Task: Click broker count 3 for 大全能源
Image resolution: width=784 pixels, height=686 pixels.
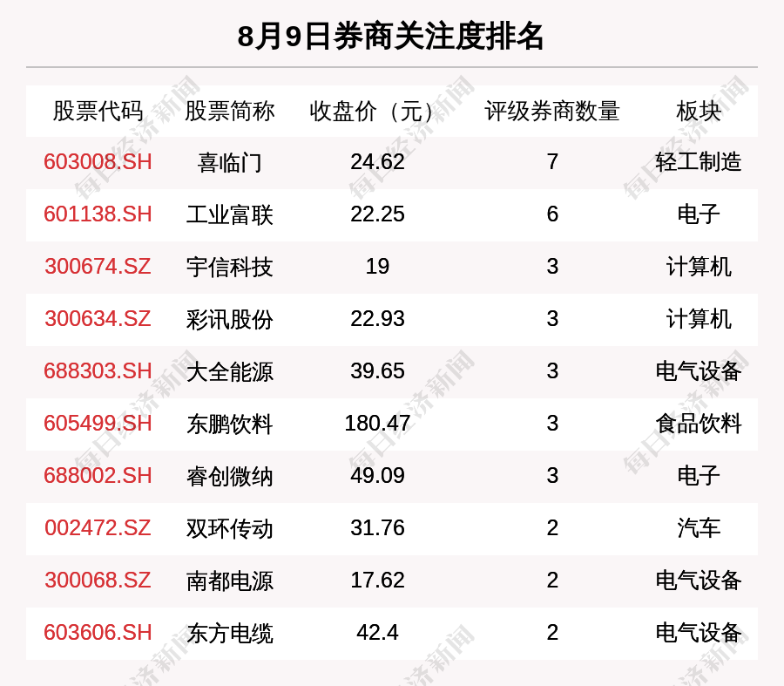Action: 552,371
